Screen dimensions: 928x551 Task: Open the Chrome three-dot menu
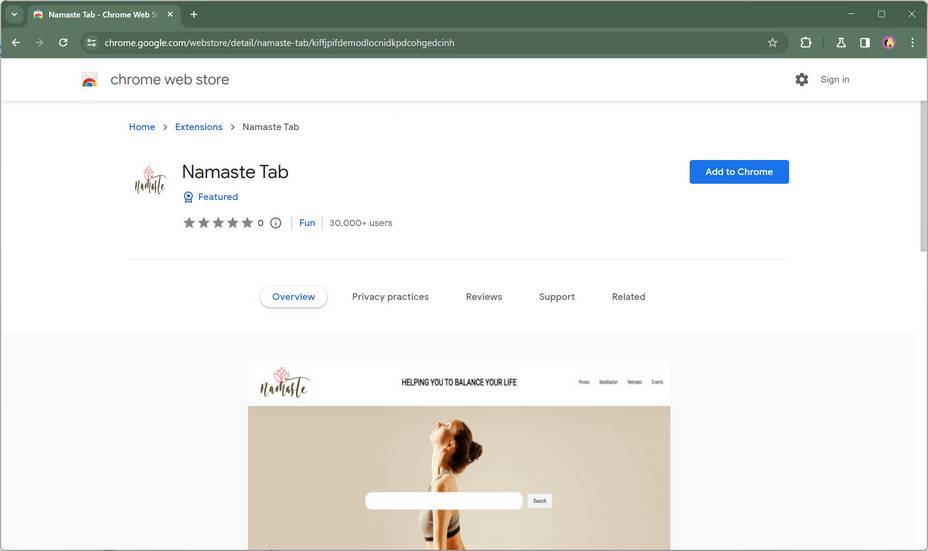coord(912,43)
